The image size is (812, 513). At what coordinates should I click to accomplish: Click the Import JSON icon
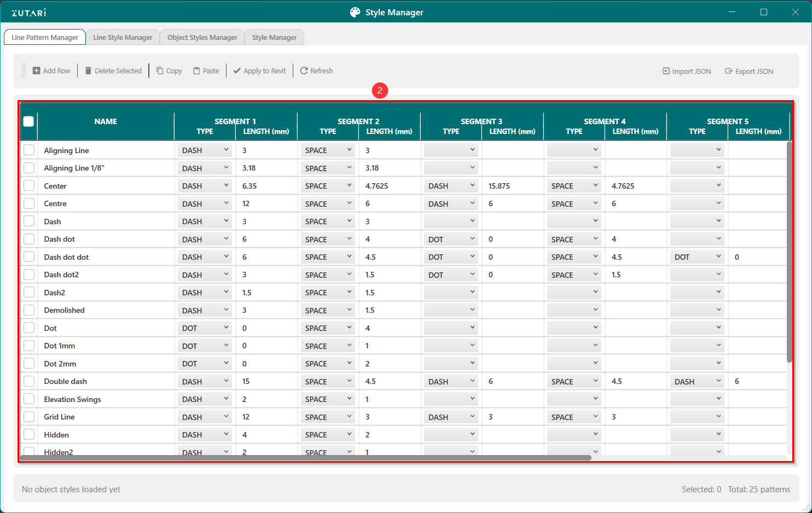[x=666, y=71]
